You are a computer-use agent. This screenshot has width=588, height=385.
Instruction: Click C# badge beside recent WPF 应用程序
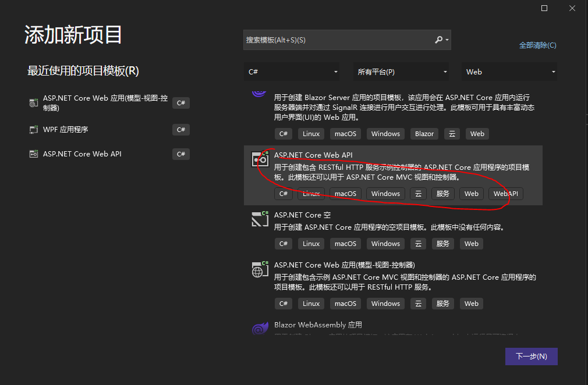[x=180, y=130]
